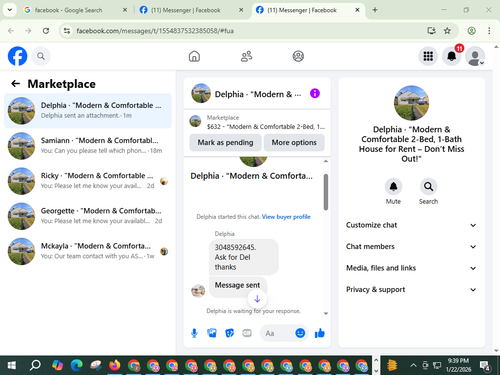This screenshot has height=375, width=500.
Task: Open the tab search dropdown arrow
Action: (10, 10)
